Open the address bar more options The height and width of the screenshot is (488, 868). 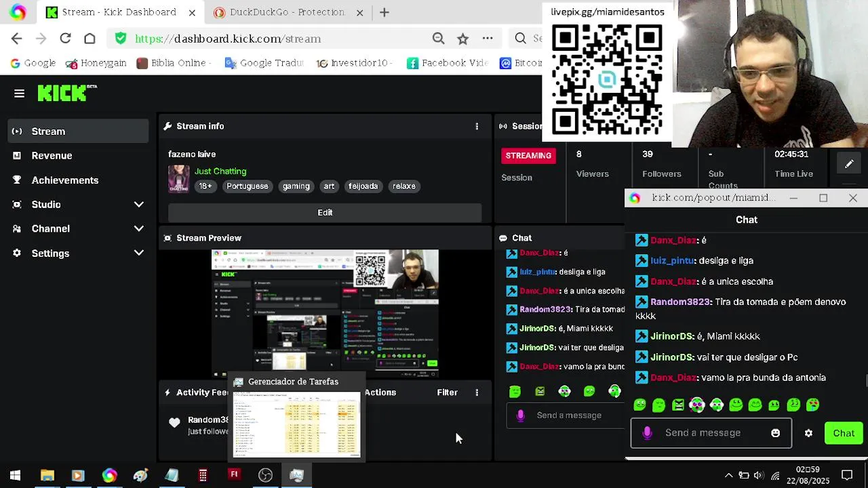coord(487,39)
